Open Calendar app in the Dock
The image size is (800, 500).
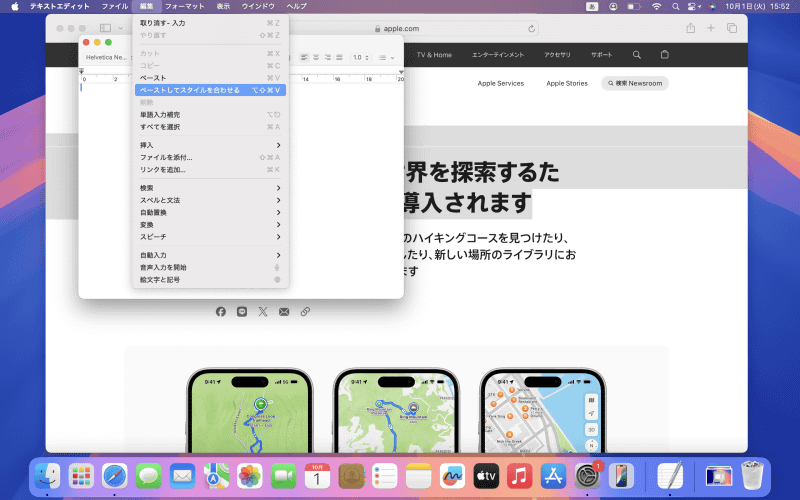tap(317, 476)
